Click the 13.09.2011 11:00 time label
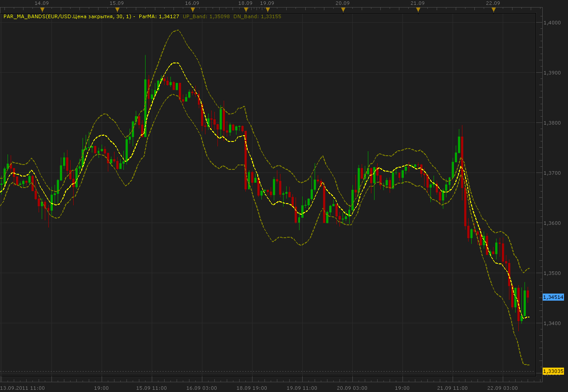Viewport: 568px width, 392px height. [22, 388]
